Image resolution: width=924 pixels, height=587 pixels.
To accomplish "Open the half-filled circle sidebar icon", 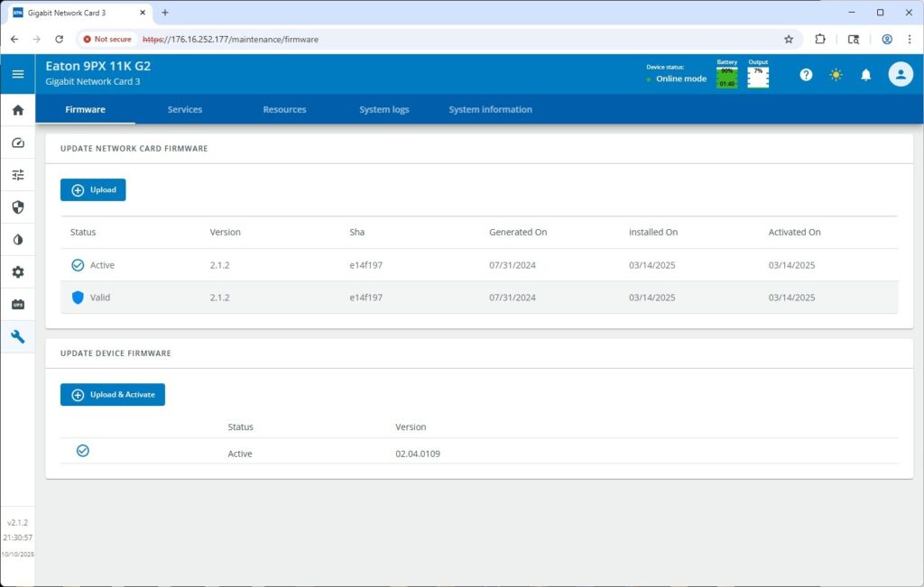I will pos(18,240).
